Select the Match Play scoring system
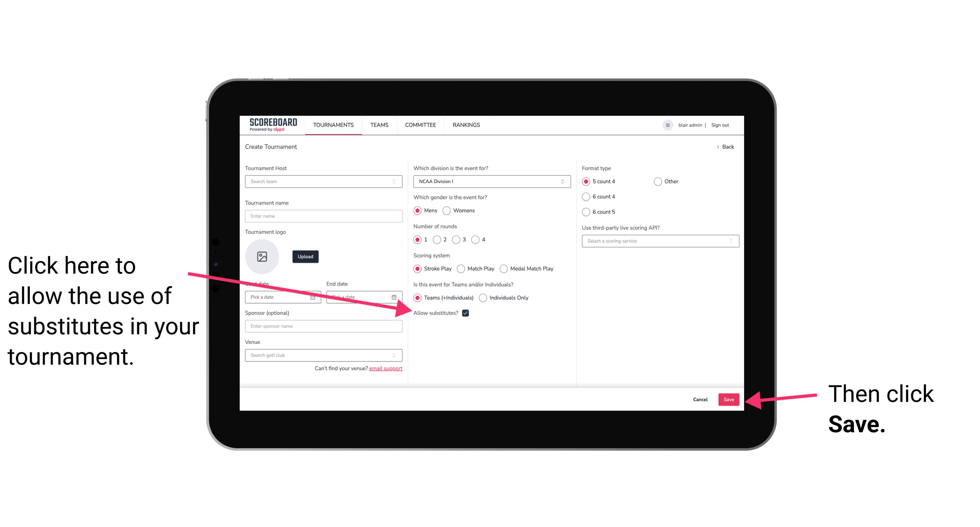Image resolution: width=980 pixels, height=527 pixels. click(x=462, y=269)
